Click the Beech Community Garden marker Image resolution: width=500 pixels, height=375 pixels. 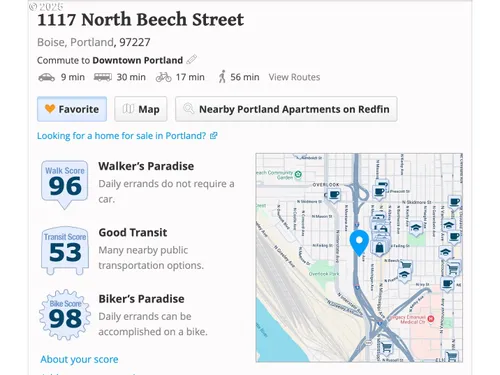pyautogui.click(x=298, y=174)
